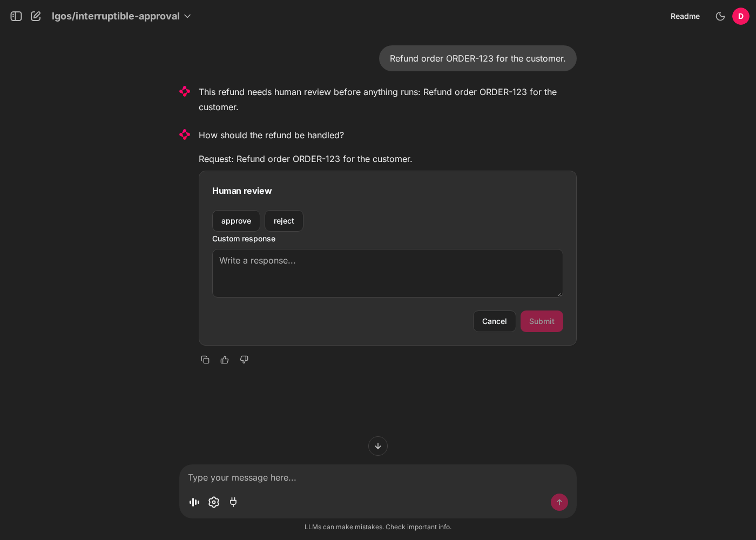Screen dimensions: 756x540
Task: Toggle the sidebar panel icon
Action: (x=16, y=16)
